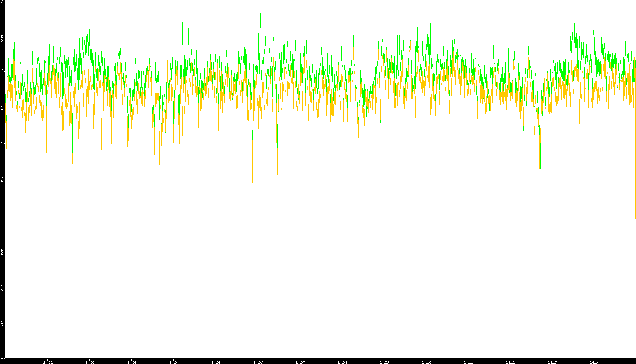
Task: Click the 14:07 time axis label
Action: point(300,362)
